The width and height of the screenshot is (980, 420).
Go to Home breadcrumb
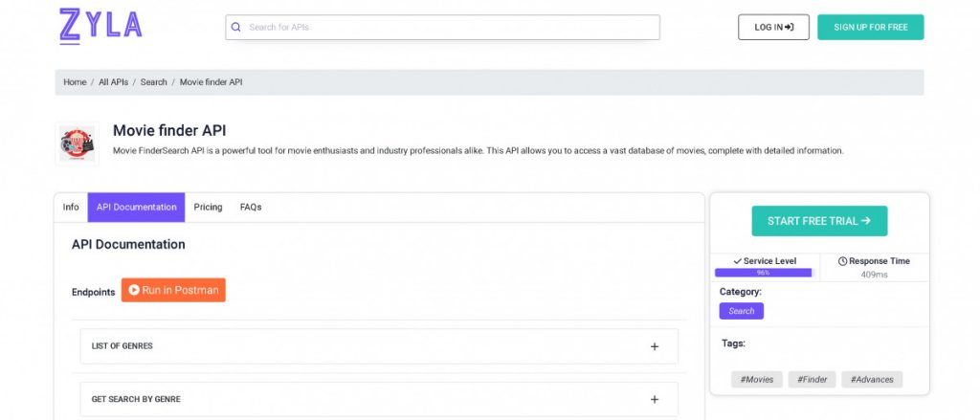tap(75, 82)
